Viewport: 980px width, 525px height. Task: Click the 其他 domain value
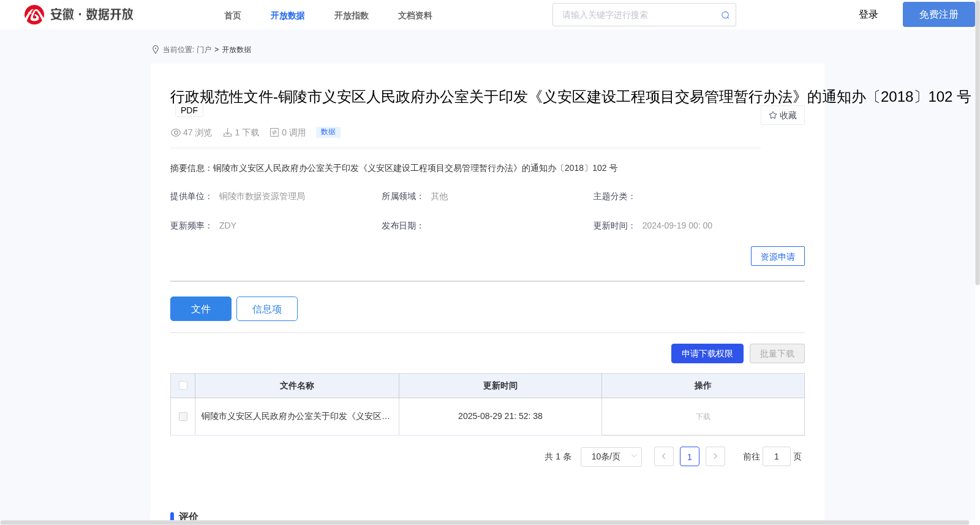(439, 196)
